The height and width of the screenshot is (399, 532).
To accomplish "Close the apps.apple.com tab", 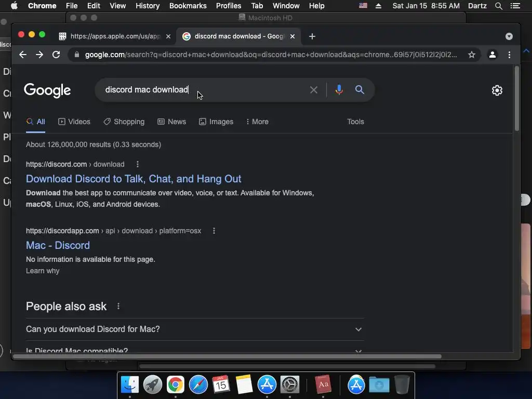I will 168,36.
